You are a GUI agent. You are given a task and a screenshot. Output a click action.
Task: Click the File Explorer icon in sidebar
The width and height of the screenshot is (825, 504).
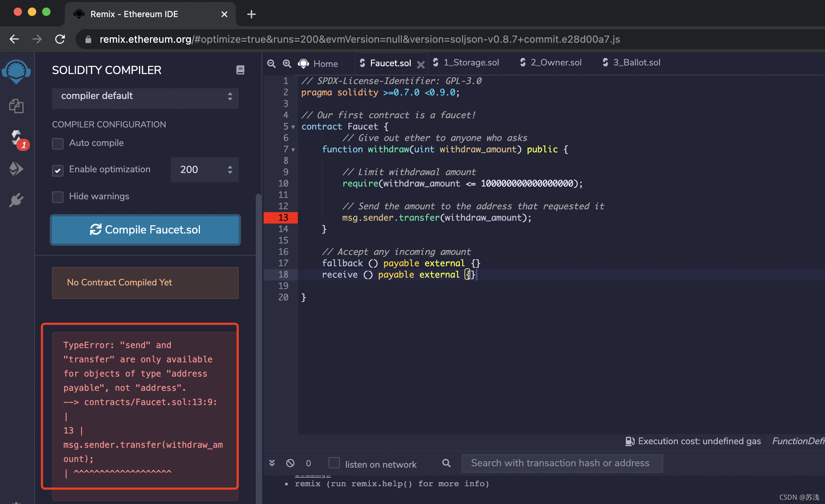[16, 106]
